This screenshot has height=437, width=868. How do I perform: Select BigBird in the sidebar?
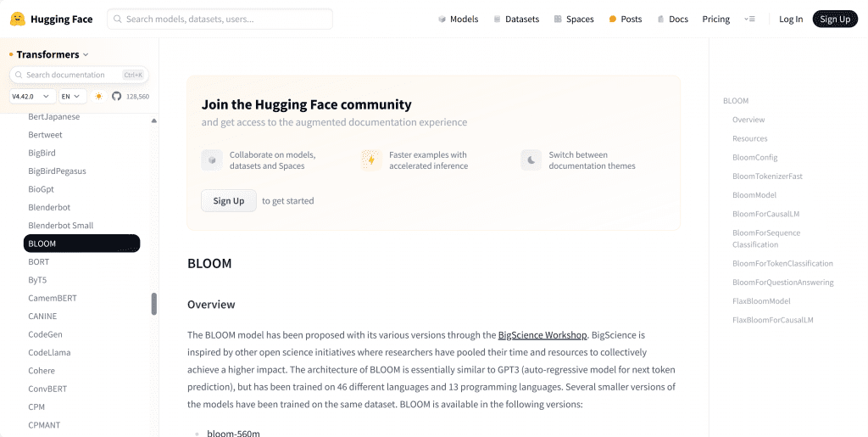pyautogui.click(x=42, y=153)
